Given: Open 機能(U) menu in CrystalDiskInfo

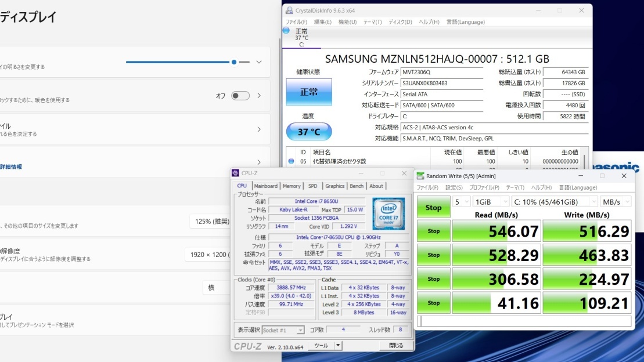Looking at the screenshot, I should tap(347, 22).
